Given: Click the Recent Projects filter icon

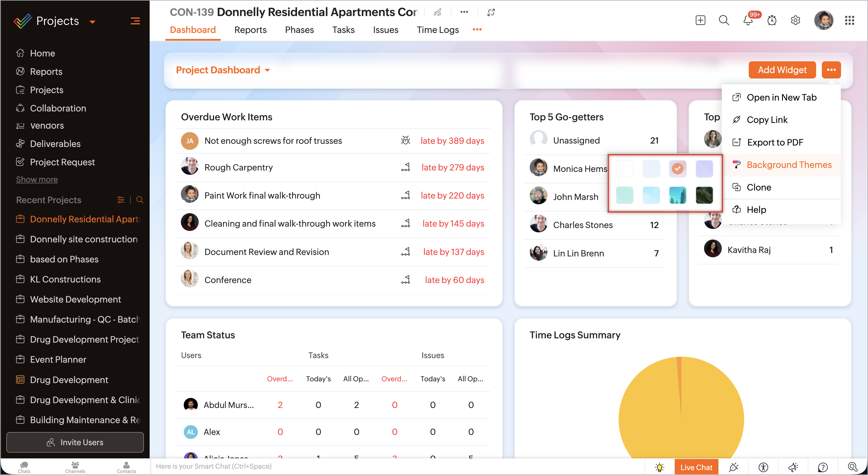Looking at the screenshot, I should [x=121, y=200].
